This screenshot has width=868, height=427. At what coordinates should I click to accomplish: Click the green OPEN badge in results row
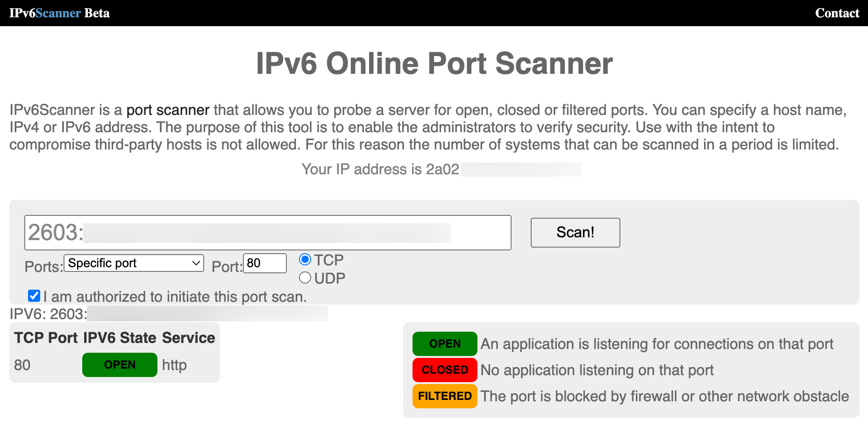[120, 365]
